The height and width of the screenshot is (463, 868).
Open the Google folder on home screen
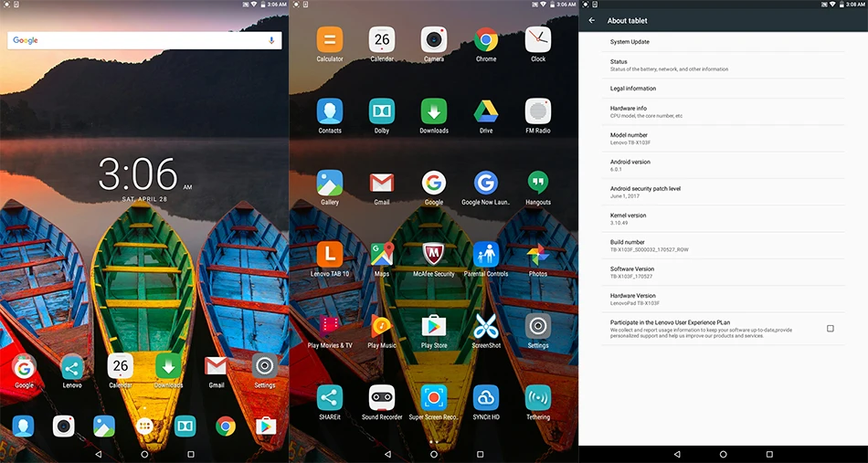click(24, 367)
